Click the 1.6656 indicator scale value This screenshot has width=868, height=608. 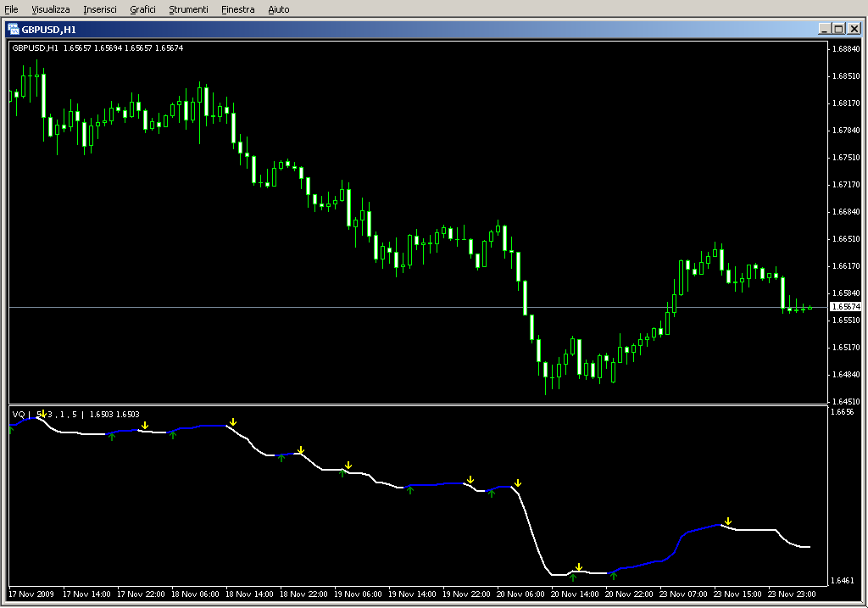tap(842, 412)
